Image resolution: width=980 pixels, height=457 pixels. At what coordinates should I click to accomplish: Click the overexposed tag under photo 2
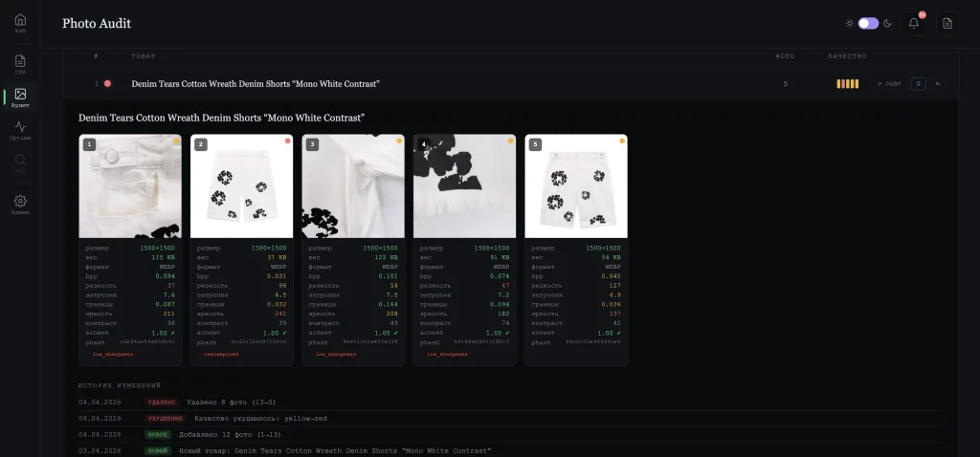tap(221, 354)
